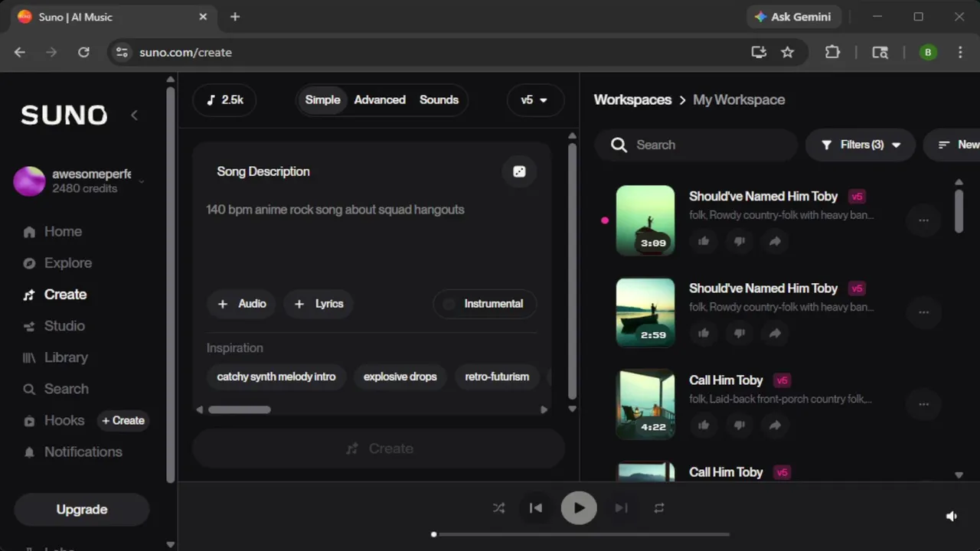
Task: Like the 3:09 Should've Named Him Toby song
Action: tap(704, 241)
